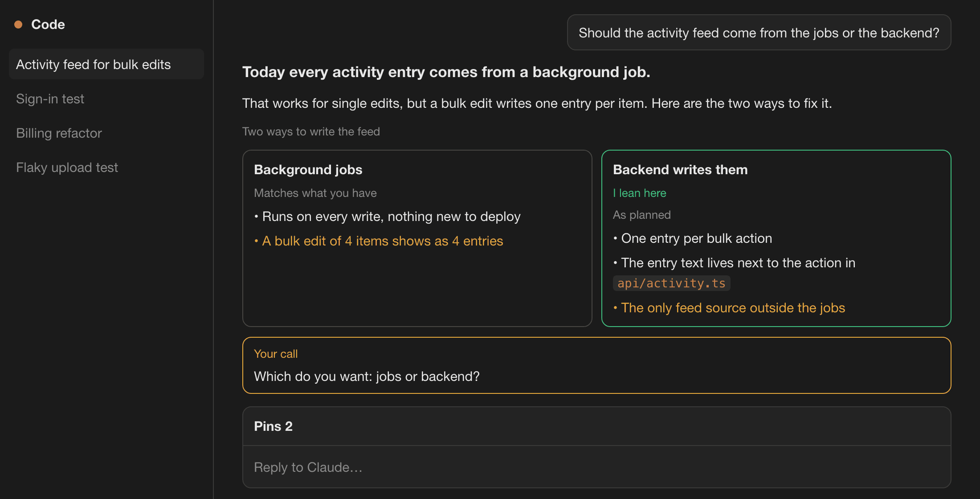The height and width of the screenshot is (499, 980).
Task: Click the user message about activity feed
Action: (x=759, y=33)
